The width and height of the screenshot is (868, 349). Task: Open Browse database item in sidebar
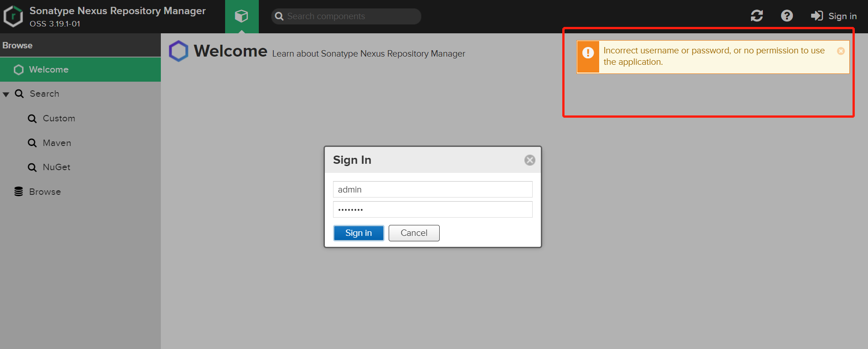tap(45, 192)
